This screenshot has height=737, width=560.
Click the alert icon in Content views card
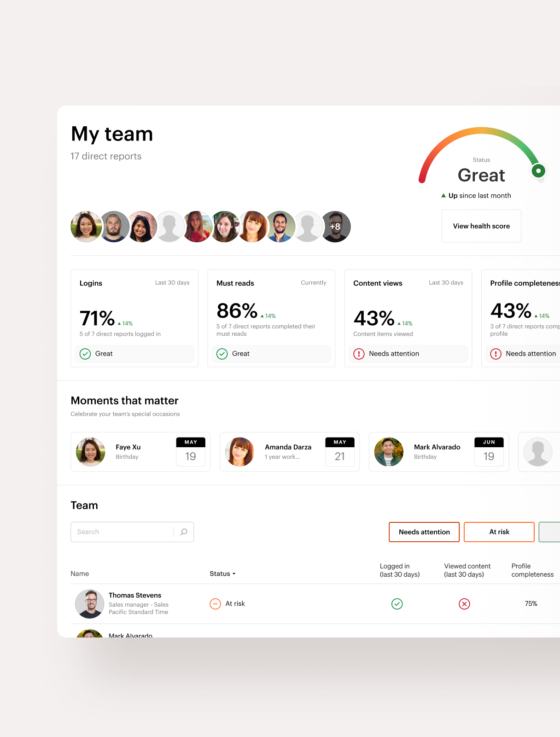(x=359, y=354)
